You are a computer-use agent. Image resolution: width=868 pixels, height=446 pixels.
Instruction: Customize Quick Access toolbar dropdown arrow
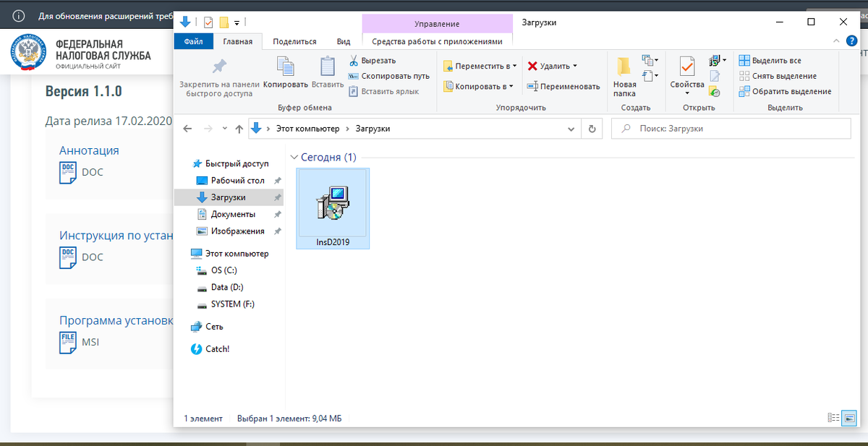(237, 22)
